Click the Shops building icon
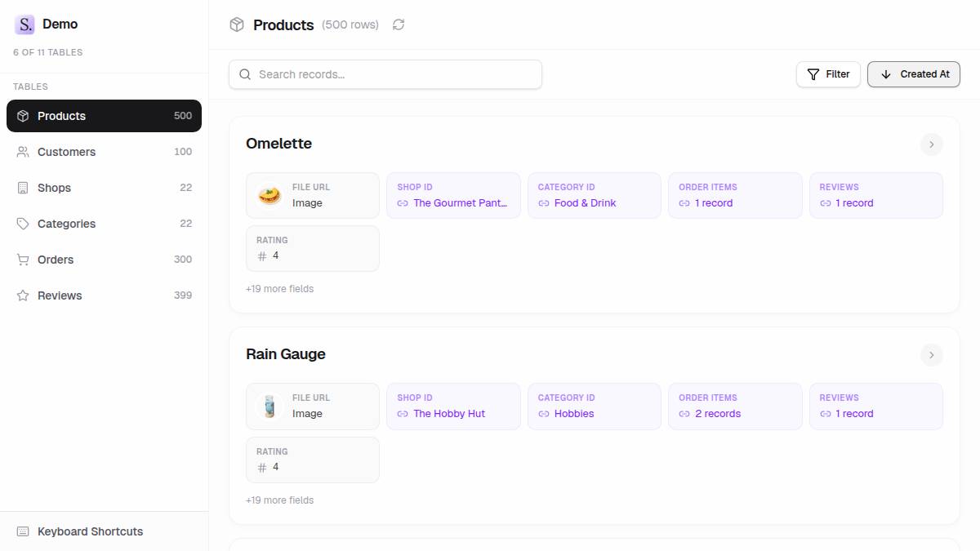This screenshot has height=551, width=980. pyautogui.click(x=23, y=188)
